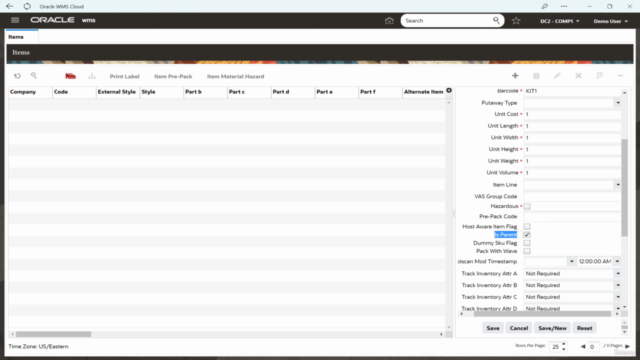Click the Barcode field containing KIT1
This screenshot has width=640, height=360.
[x=572, y=91]
